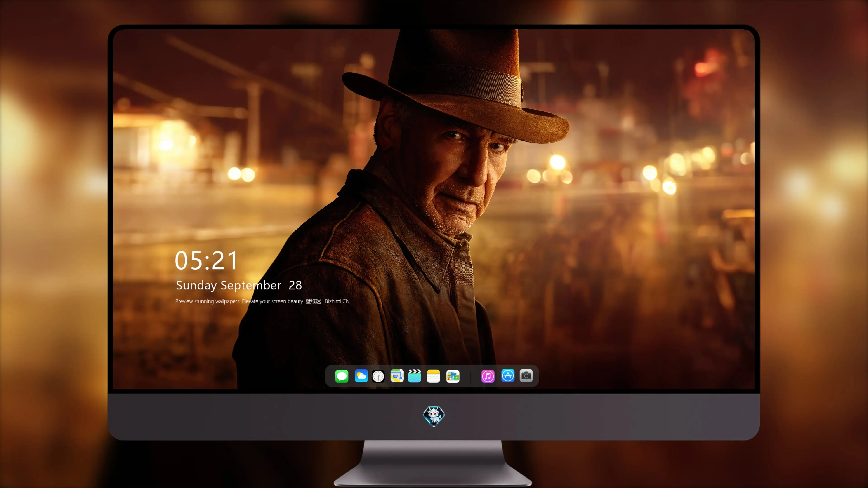
Task: Launch the Camera app from the dock
Action: click(526, 375)
